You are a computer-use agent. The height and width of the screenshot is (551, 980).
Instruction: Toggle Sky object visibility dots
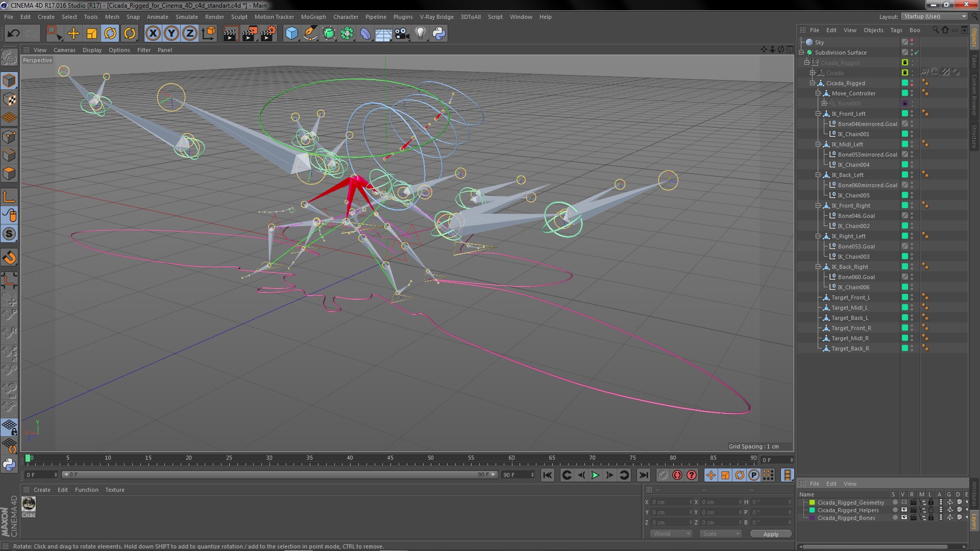(912, 42)
